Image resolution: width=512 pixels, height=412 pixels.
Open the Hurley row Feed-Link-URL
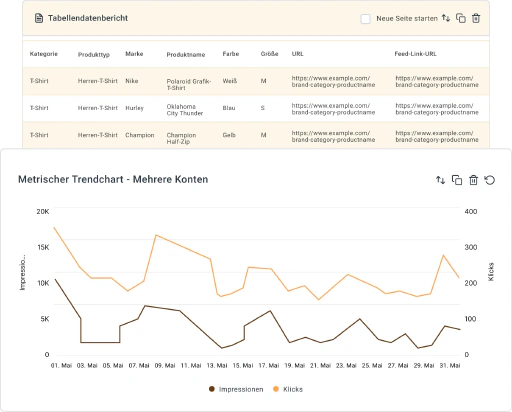pos(437,109)
